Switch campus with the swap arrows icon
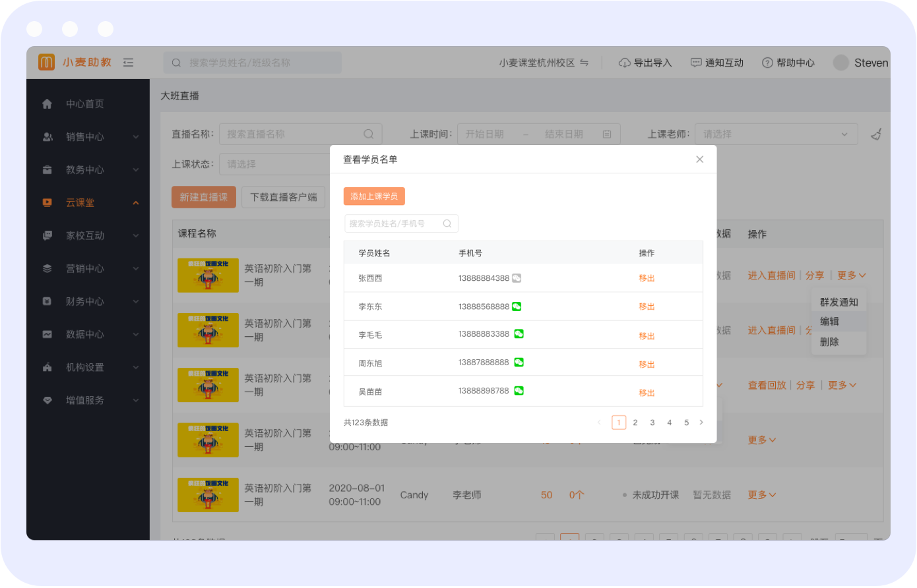 coord(584,63)
